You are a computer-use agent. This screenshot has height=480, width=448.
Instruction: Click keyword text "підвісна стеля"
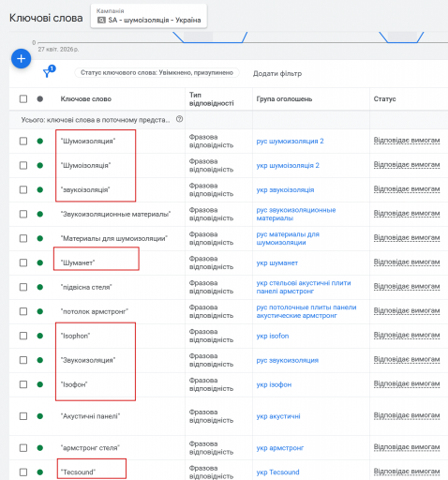(86, 287)
